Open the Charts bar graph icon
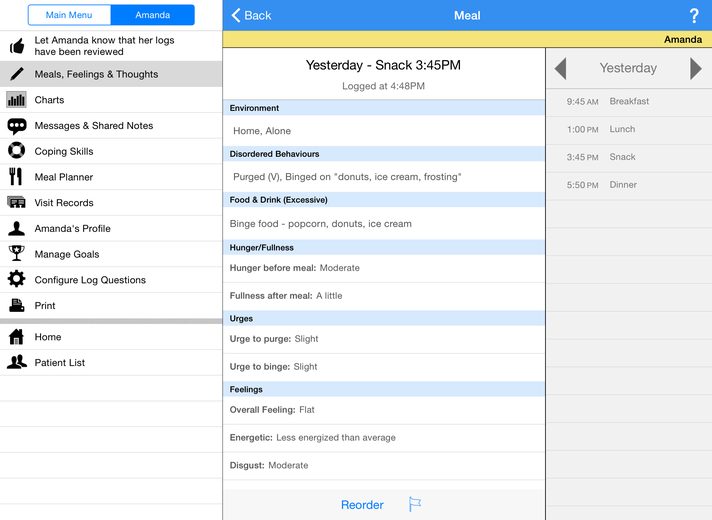The image size is (712, 520). [16, 99]
